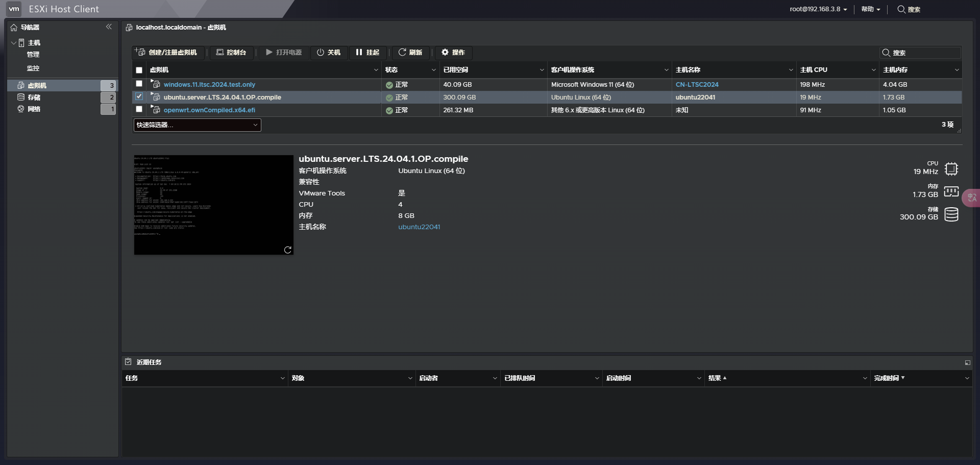The width and height of the screenshot is (980, 465).
Task: Collapse the navigator panel with double-chevron icon
Action: pos(109,27)
